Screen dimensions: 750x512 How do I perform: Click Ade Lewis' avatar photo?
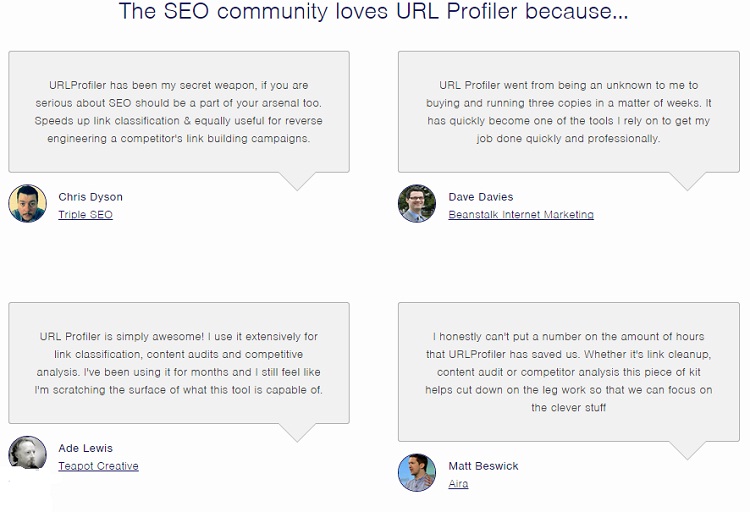pos(28,453)
